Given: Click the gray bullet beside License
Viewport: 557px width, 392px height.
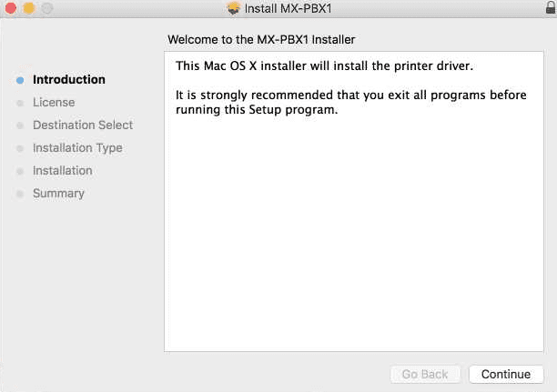Looking at the screenshot, I should click(20, 103).
